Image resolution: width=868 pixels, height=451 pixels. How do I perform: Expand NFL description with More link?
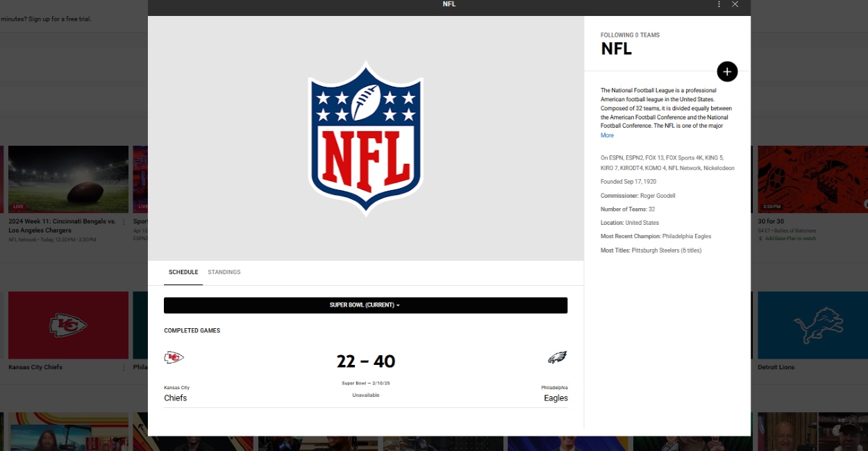[607, 135]
